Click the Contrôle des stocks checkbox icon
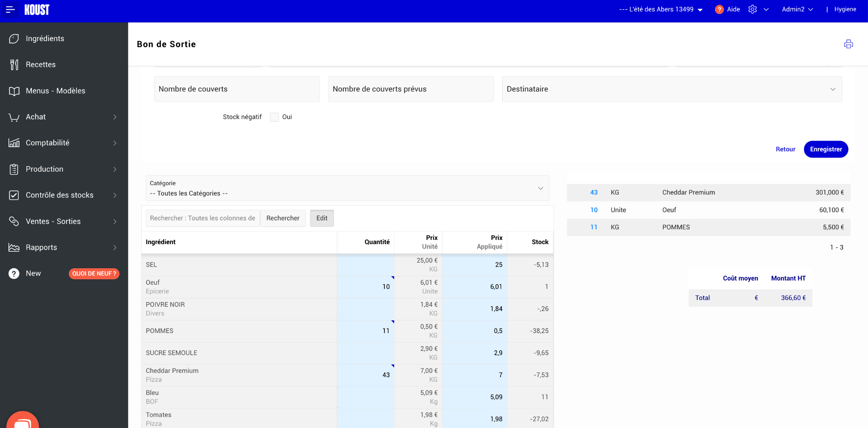This screenshot has height=428, width=868. [x=14, y=195]
